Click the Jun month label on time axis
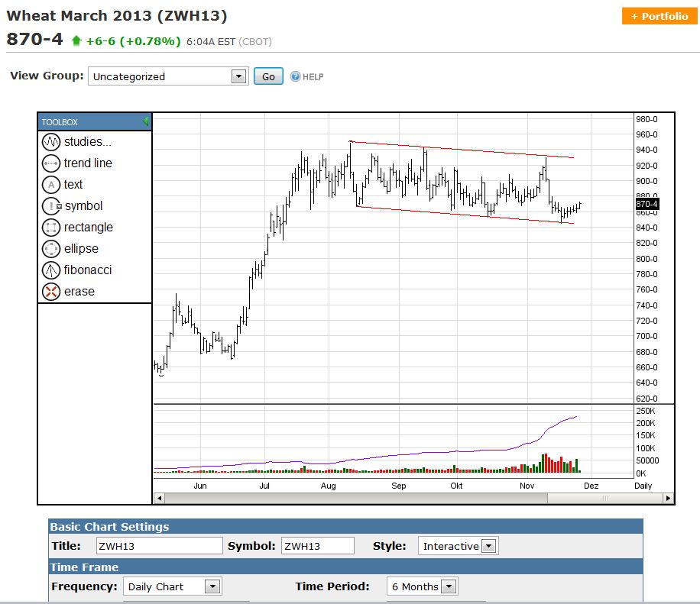This screenshot has height=604, width=700. [200, 486]
